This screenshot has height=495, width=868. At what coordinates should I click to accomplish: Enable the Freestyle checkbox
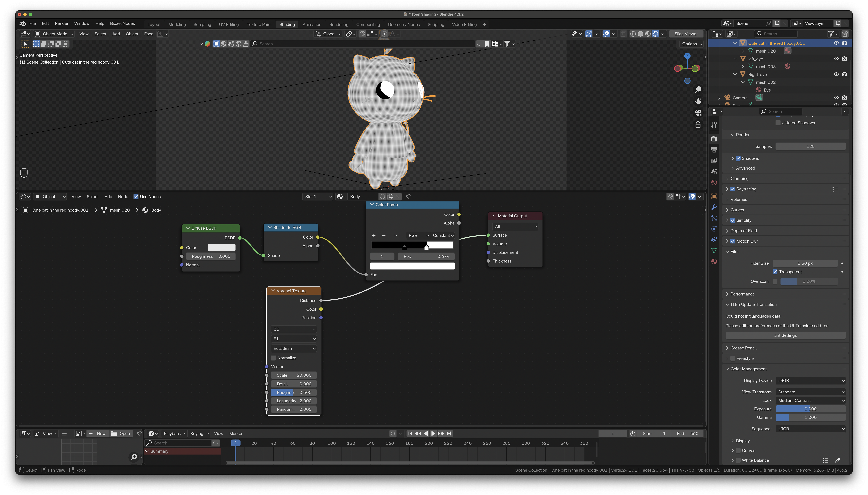click(733, 358)
